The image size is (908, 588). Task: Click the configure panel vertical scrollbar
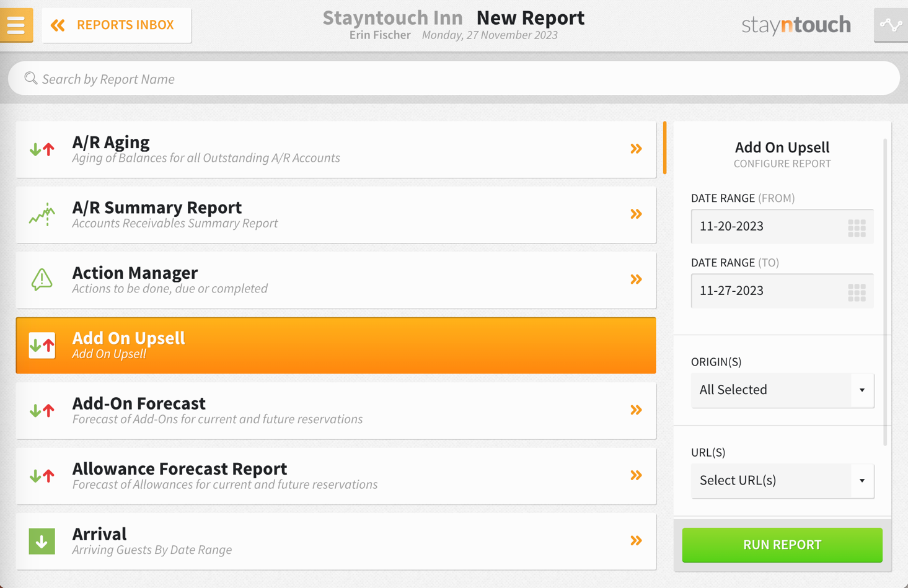(885, 291)
